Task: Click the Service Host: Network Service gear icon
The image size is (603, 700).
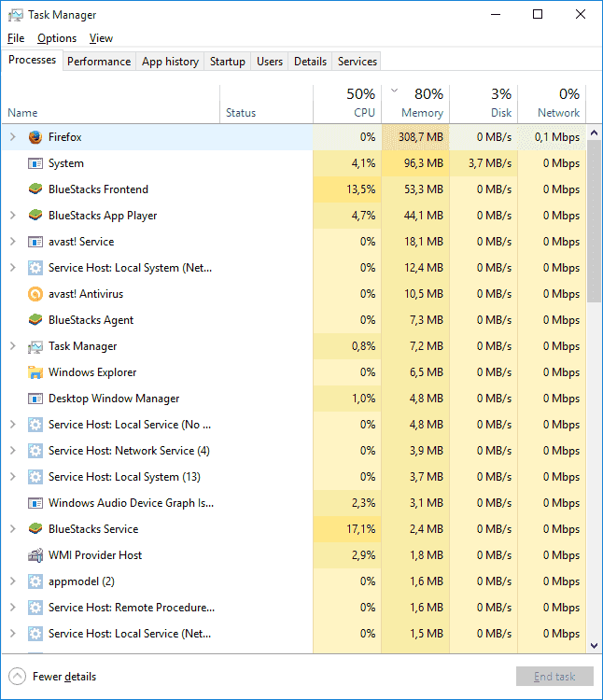Action: [35, 451]
